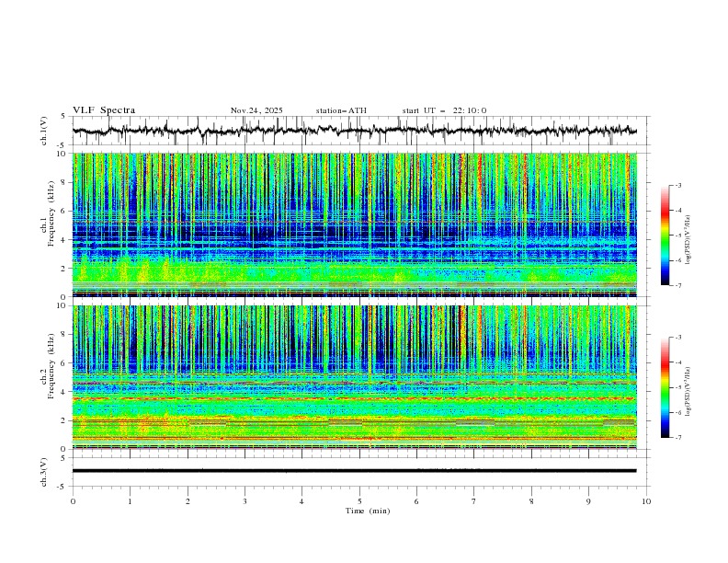The image size is (728, 563).
Task: Click the 'ch.1(V)' waveform axis label
Action: tap(44, 131)
